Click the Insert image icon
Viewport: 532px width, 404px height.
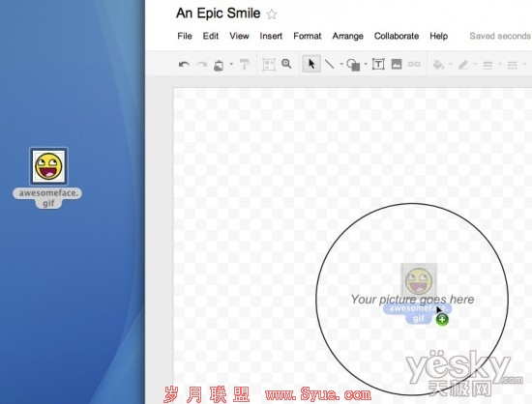(x=397, y=64)
